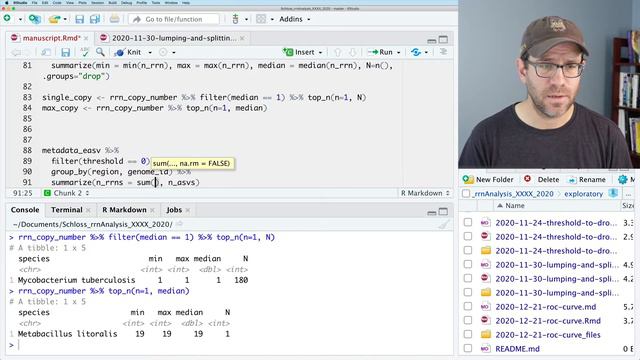Minimize the source editor pane
This screenshot has height=360, width=640.
pos(432,40)
